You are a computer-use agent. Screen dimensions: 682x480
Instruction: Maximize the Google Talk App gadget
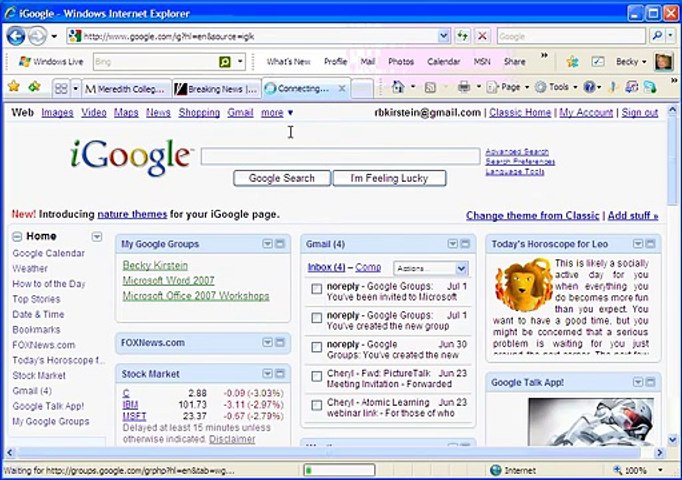tap(650, 382)
